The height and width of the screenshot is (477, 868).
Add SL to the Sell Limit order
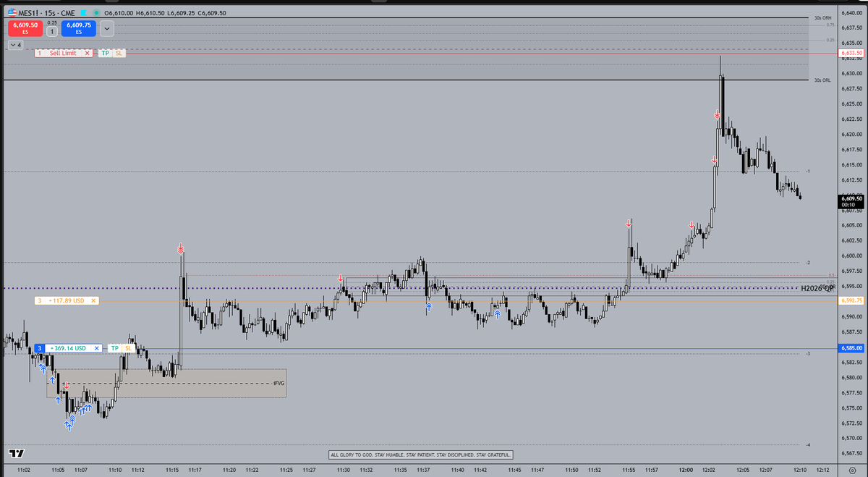pos(119,53)
